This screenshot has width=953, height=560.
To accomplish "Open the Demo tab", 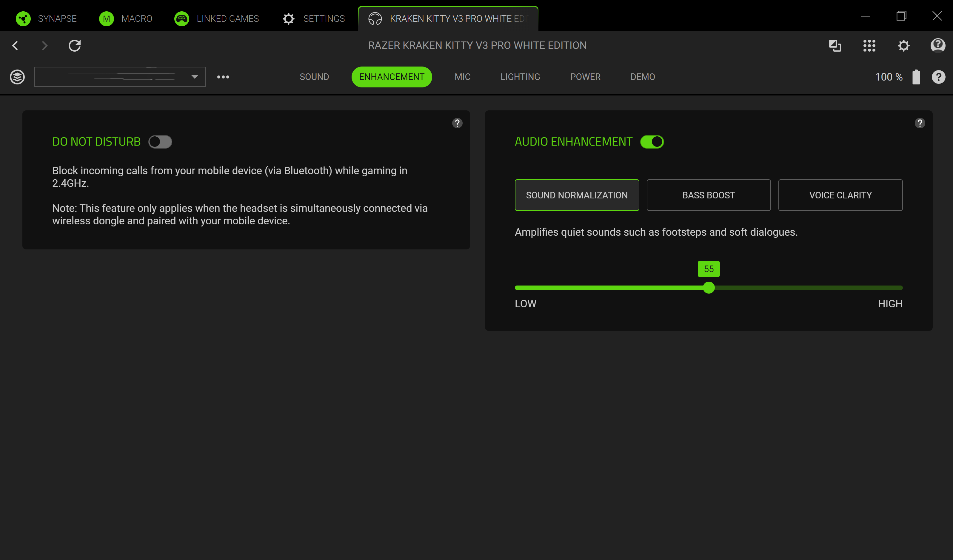I will tap(643, 77).
